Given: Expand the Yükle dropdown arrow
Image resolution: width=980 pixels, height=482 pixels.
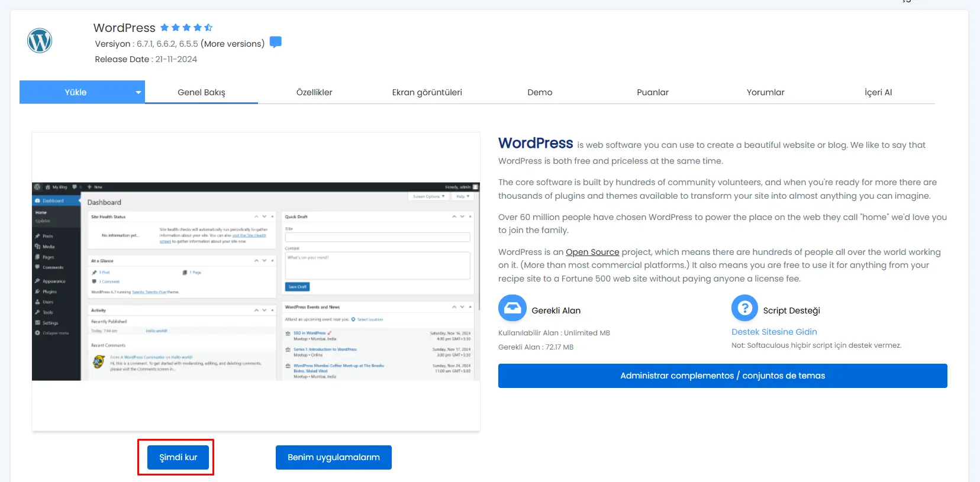Looking at the screenshot, I should [x=138, y=92].
